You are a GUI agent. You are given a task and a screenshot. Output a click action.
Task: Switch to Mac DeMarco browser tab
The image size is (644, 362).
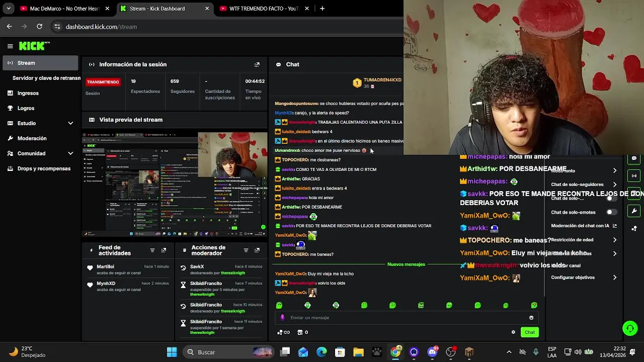click(64, 9)
